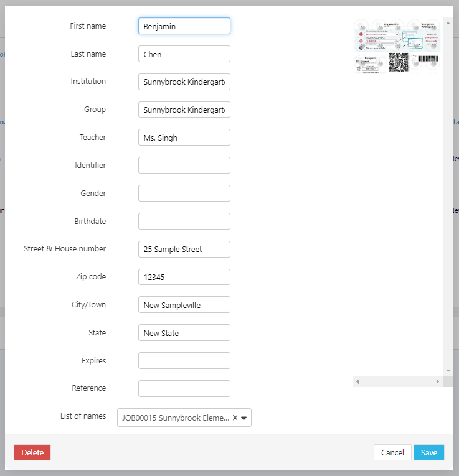The width and height of the screenshot is (459, 476).
Task: Click preview scrollbar down arrow
Action: click(448, 371)
